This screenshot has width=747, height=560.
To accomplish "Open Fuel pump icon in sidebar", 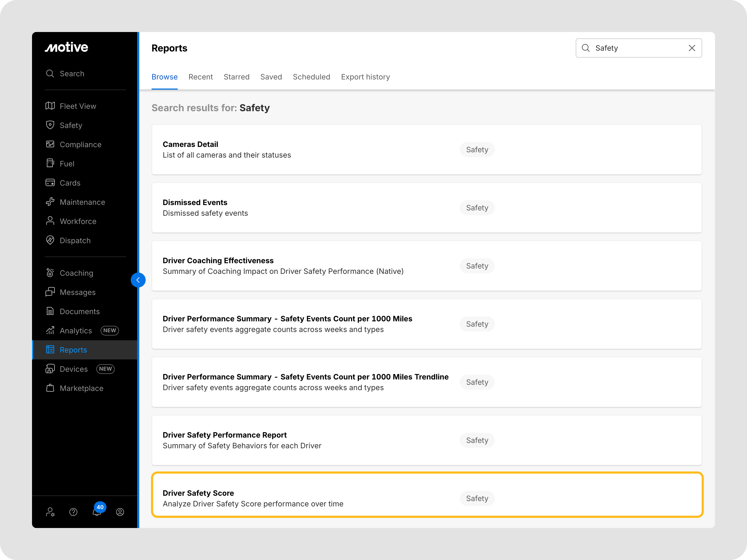I will pyautogui.click(x=50, y=163).
